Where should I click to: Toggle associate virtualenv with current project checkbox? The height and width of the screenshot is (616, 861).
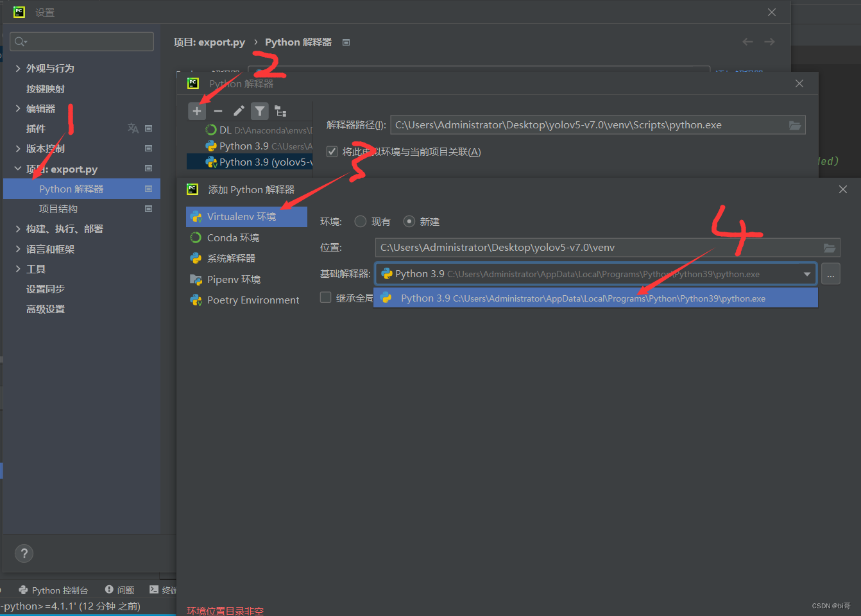coord(332,151)
